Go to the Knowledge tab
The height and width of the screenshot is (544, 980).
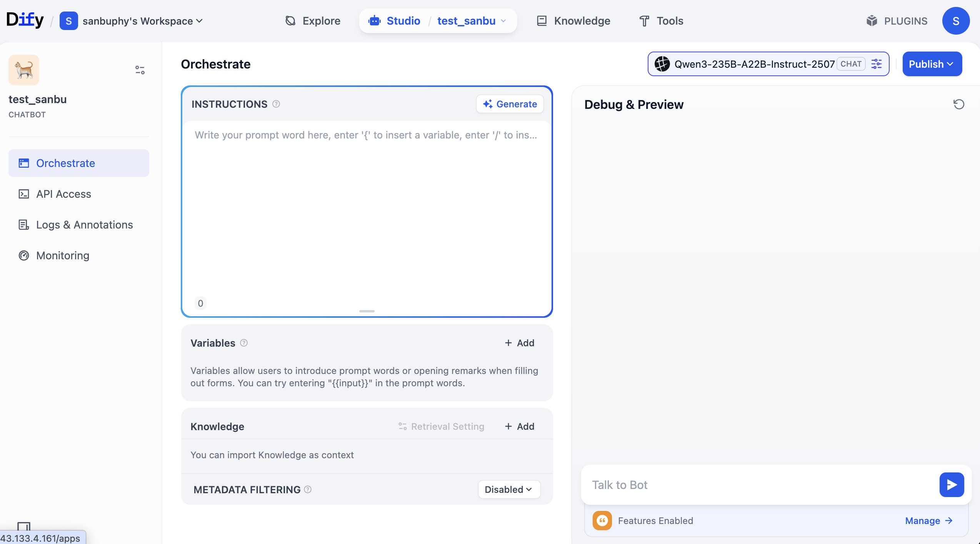(x=573, y=21)
